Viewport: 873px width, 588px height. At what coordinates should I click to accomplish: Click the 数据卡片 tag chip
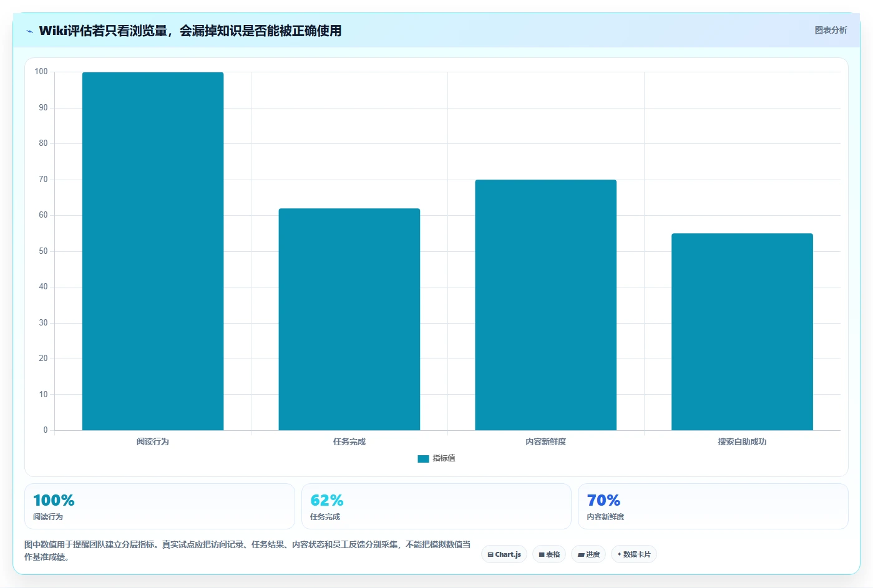[634, 554]
